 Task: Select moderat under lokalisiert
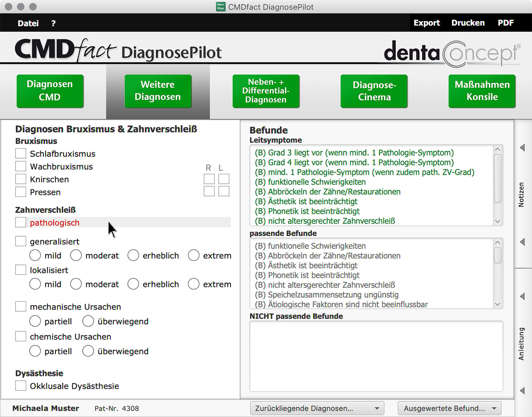coord(76,284)
